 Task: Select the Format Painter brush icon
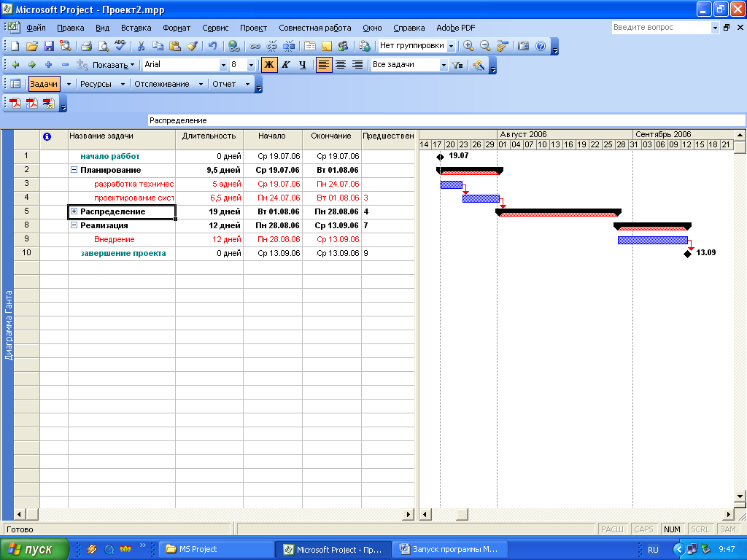pyautogui.click(x=192, y=46)
